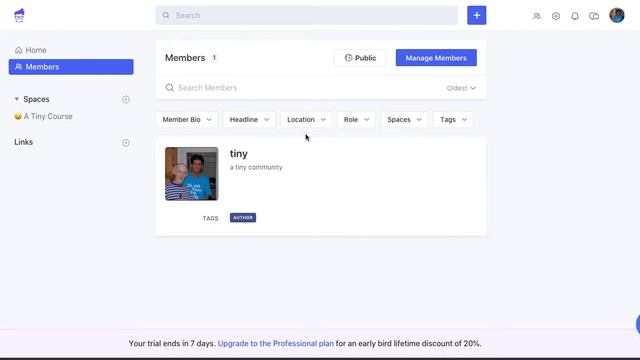Click Upgrade to the Professional plan link
The width and height of the screenshot is (640, 360).
276,344
